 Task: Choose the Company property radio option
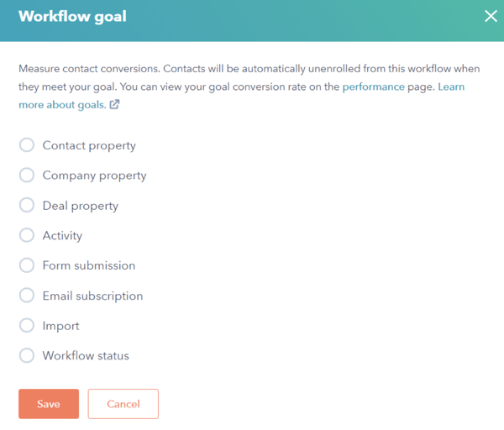(27, 176)
